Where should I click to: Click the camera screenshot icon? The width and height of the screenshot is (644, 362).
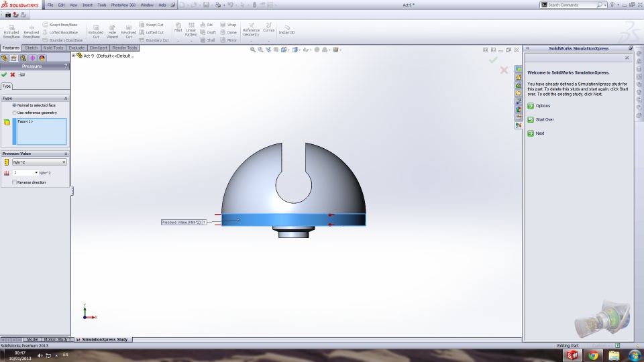click(8, 15)
